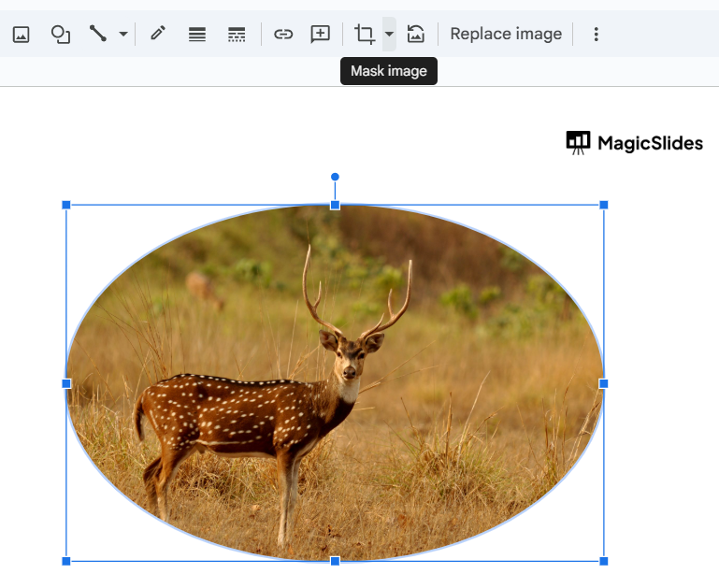Screen dimensions: 719x588
Task: Click the insert link icon
Action: [283, 35]
